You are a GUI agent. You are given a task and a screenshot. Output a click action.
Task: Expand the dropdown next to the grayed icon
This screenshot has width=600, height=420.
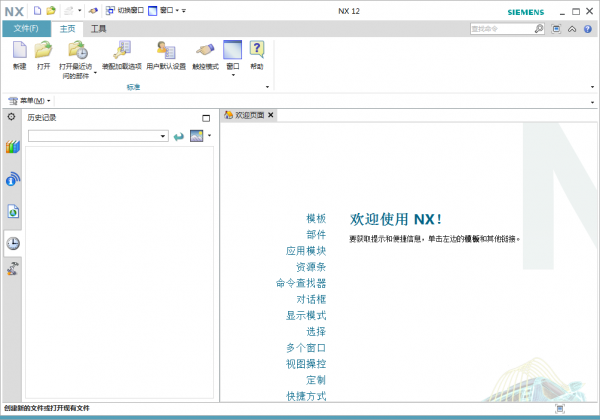(x=80, y=11)
